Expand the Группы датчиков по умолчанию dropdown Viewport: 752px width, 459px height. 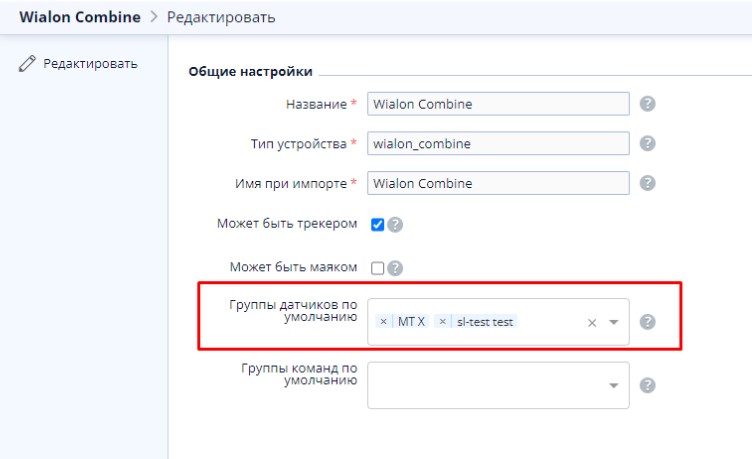[x=613, y=322]
